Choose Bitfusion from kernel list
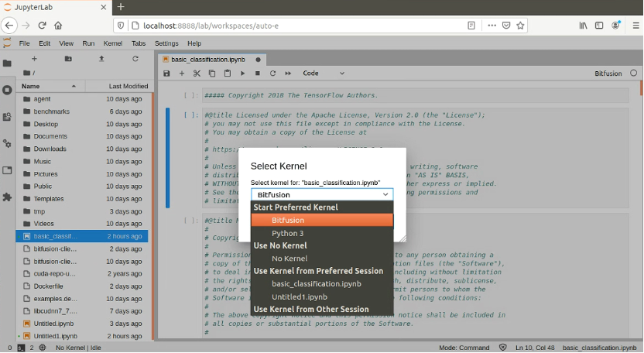Viewport: 644px width, 353px height. tap(322, 221)
